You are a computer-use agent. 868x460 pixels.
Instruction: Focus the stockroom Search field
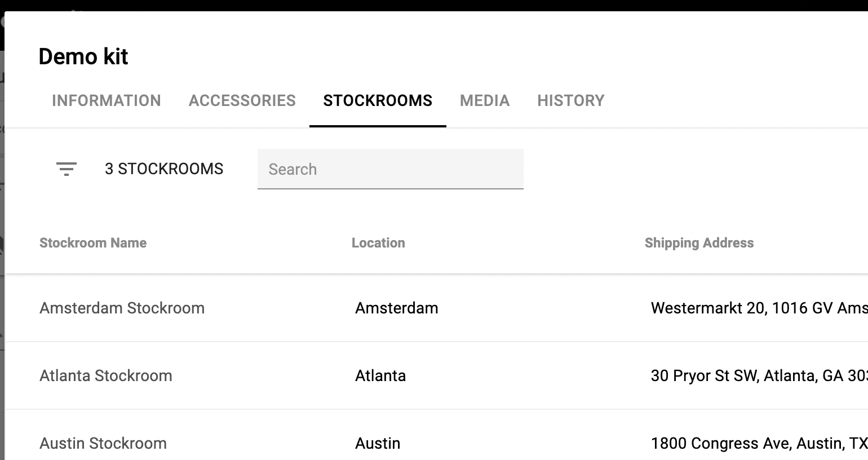coord(390,169)
